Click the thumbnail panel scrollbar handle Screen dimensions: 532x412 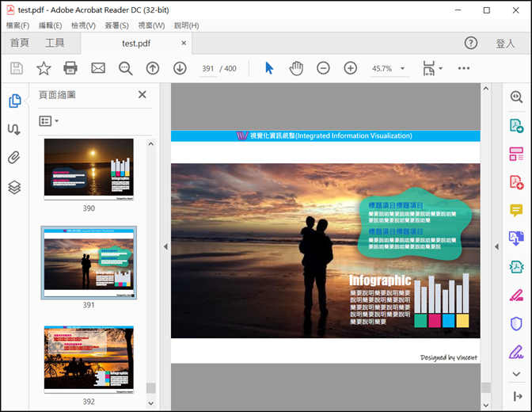tap(151, 388)
